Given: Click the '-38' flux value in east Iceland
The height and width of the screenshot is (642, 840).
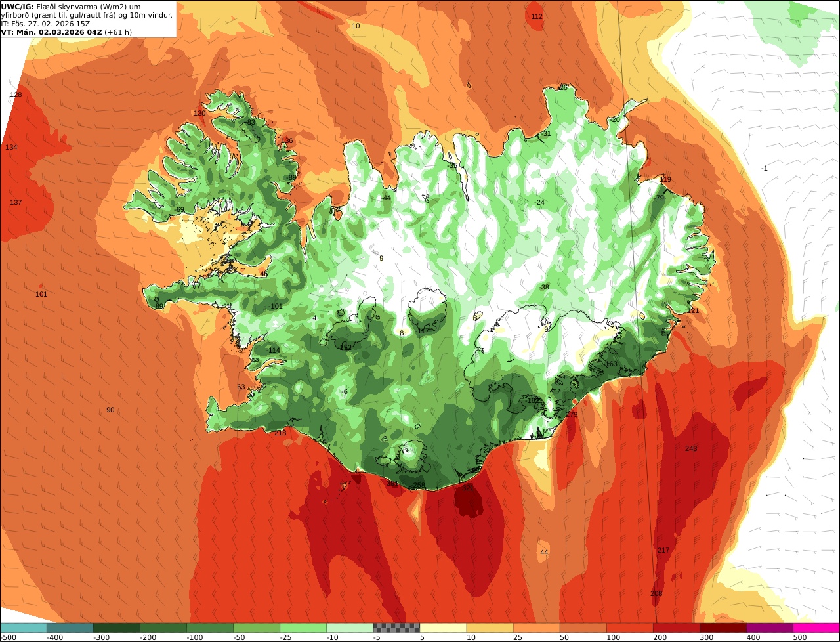Looking at the screenshot, I should click(x=544, y=287).
